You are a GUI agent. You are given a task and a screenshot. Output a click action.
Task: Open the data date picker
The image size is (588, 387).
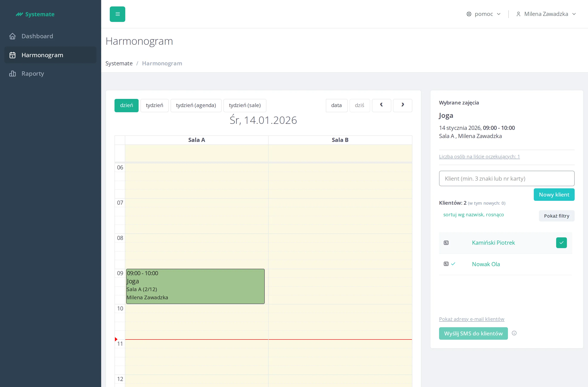pos(336,105)
